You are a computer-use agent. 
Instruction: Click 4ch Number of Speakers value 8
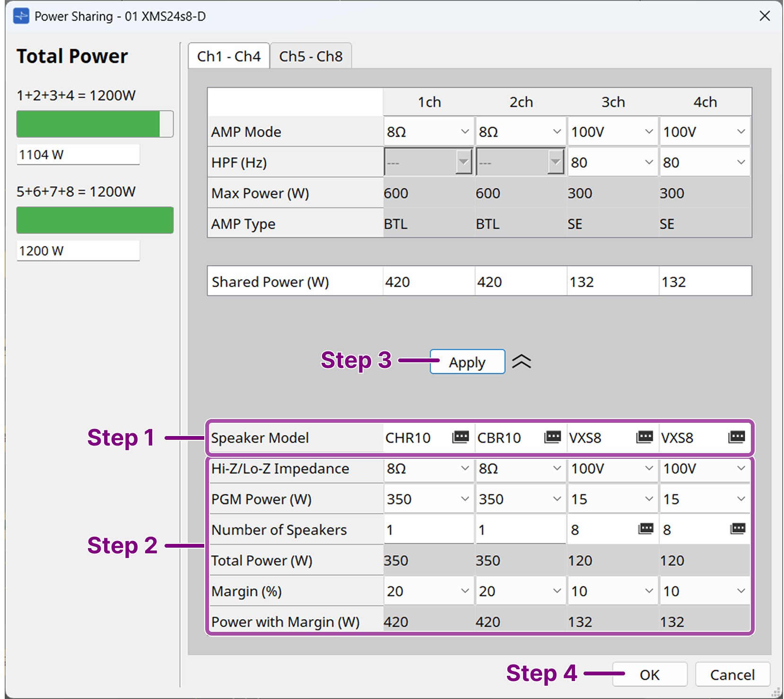coord(667,530)
